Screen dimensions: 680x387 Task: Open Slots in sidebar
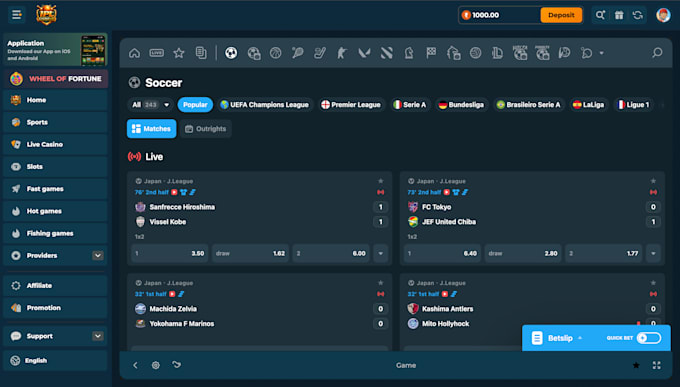[55, 167]
